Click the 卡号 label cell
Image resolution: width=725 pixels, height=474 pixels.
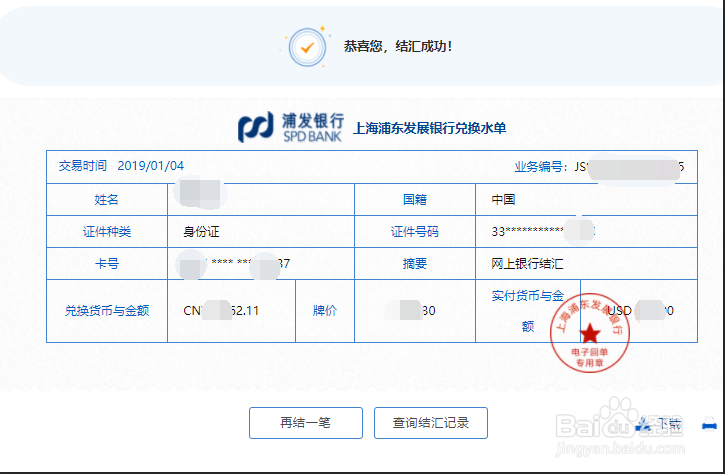(x=107, y=263)
